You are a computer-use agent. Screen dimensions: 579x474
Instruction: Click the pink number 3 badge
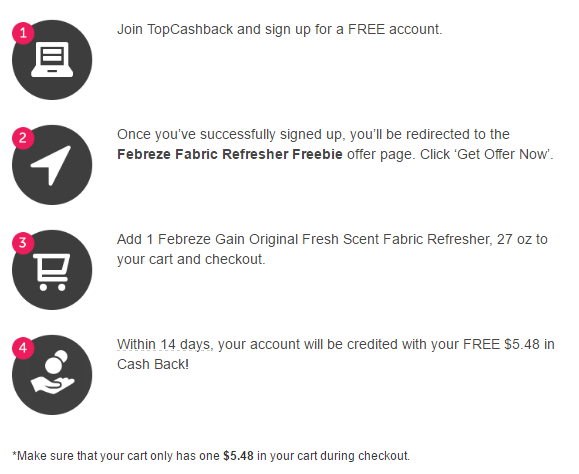[23, 243]
